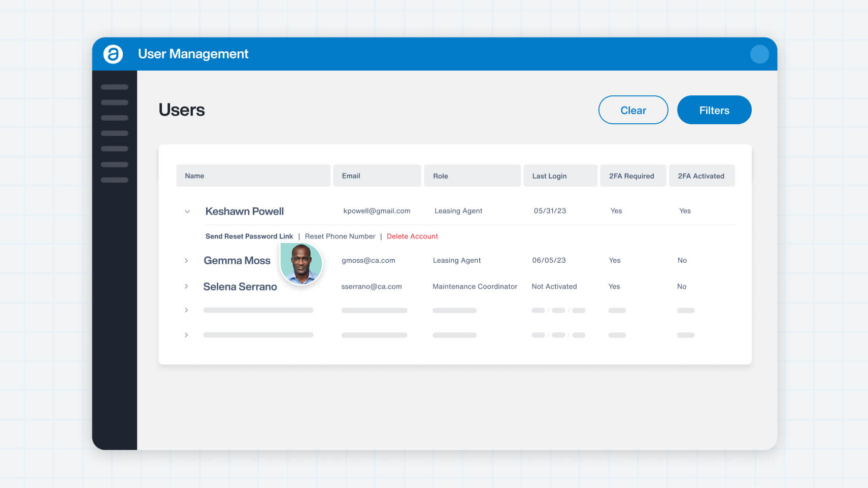Expand the first placeholder user row
This screenshot has width=868, height=488.
click(186, 310)
